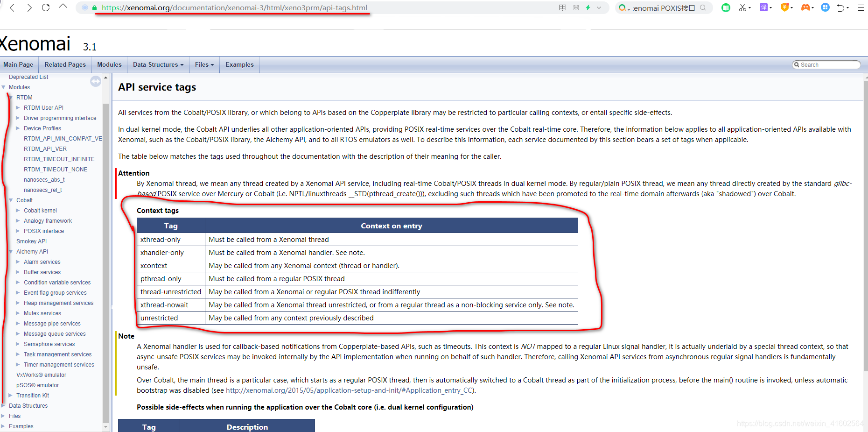868x432 pixels.
Task: Show the QR code icon in address bar
Action: pyautogui.click(x=576, y=8)
